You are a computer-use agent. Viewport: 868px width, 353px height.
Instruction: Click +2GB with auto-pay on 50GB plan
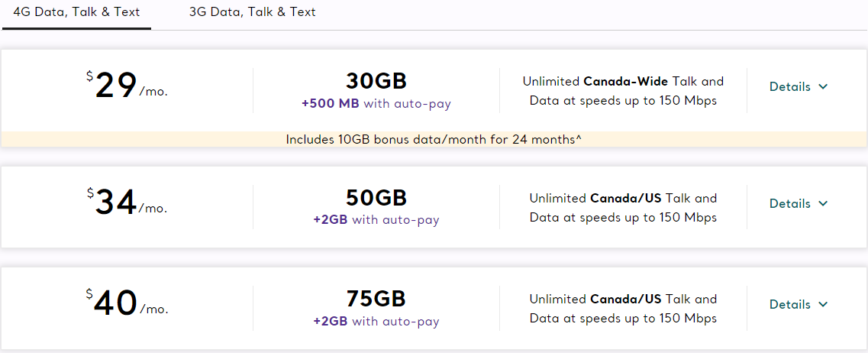(x=376, y=220)
